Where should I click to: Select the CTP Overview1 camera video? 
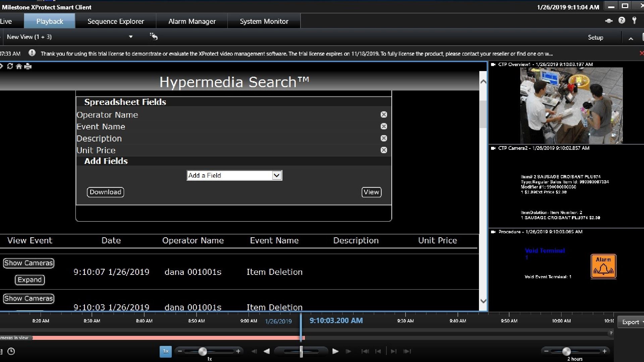[x=571, y=106]
